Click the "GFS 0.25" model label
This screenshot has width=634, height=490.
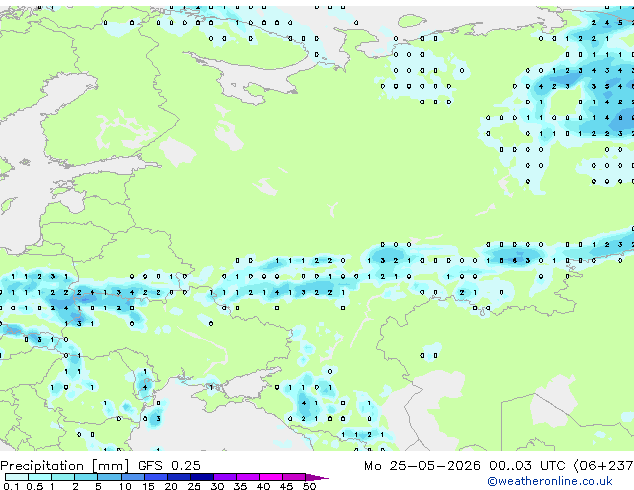[169, 466]
